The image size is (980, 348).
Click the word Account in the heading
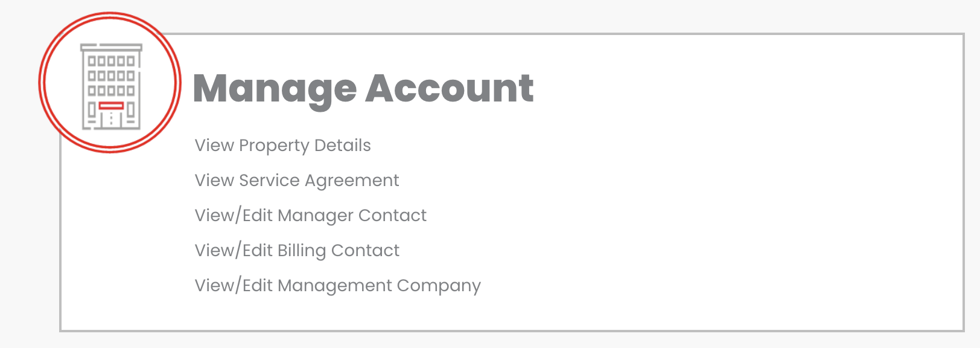coord(449,89)
